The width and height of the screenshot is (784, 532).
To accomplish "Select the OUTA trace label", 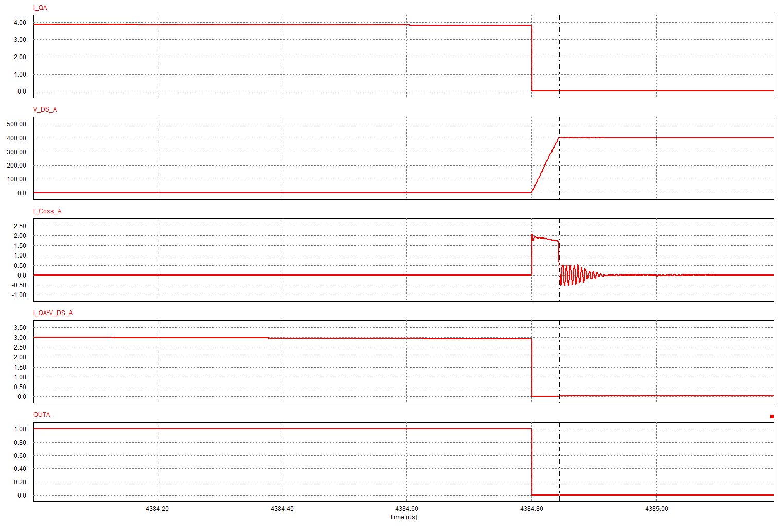I will (x=42, y=415).
